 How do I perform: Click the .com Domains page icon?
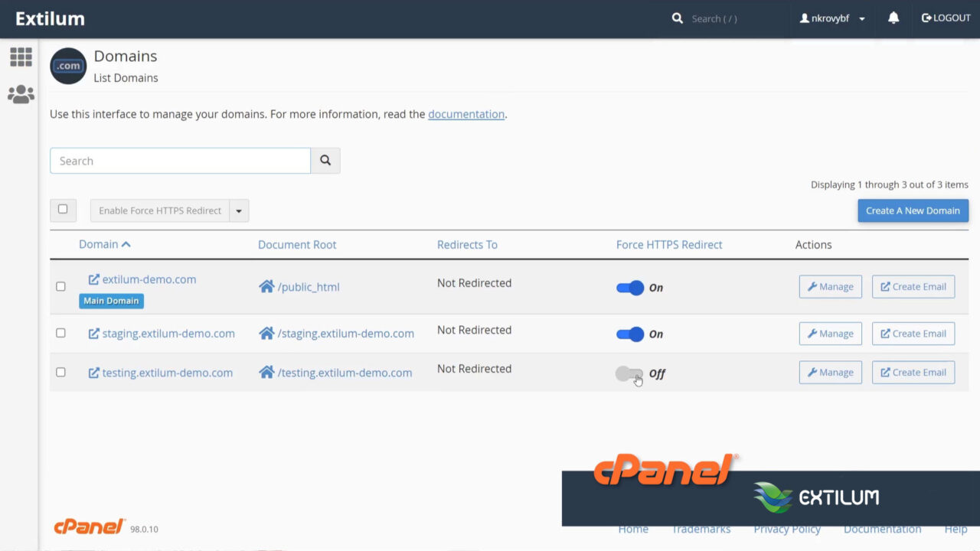click(x=67, y=66)
